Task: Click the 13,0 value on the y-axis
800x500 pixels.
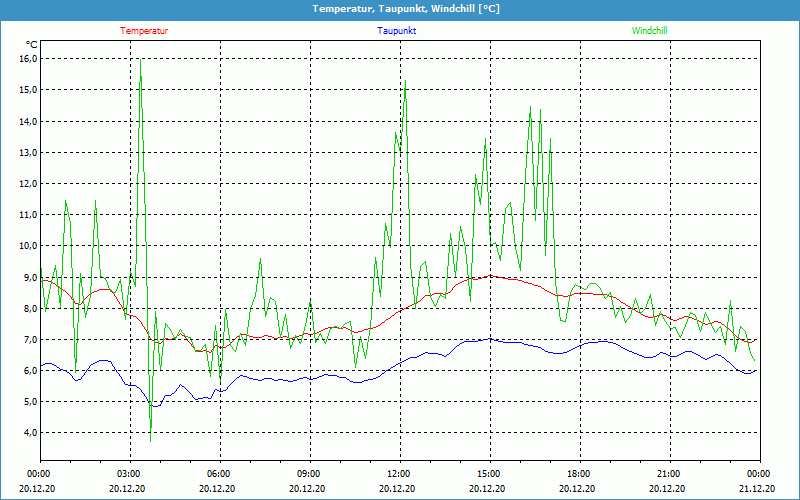Action: tap(28, 152)
